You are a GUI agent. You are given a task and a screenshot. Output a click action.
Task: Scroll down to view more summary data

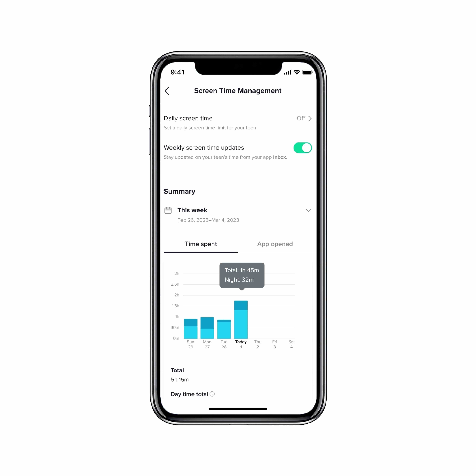tap(238, 379)
